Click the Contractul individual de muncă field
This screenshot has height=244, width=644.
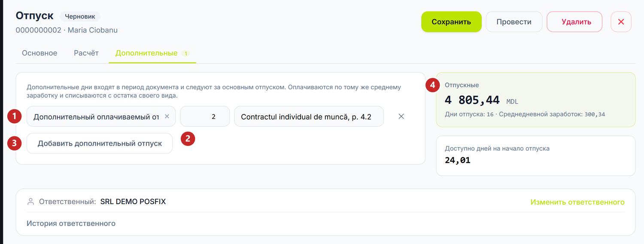[309, 116]
